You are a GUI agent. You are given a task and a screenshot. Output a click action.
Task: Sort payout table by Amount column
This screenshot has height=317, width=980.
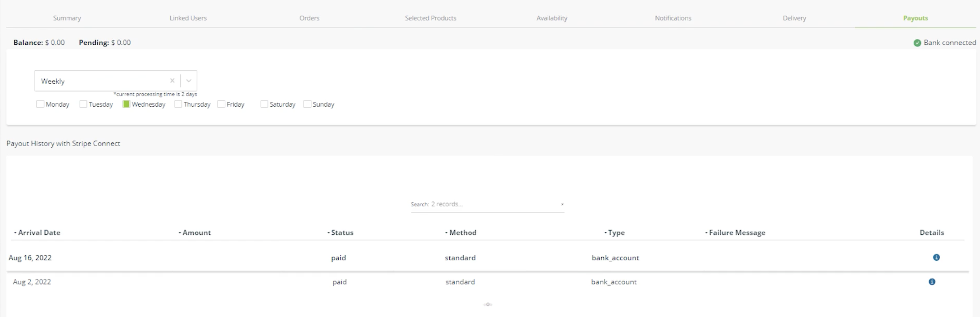pos(196,233)
